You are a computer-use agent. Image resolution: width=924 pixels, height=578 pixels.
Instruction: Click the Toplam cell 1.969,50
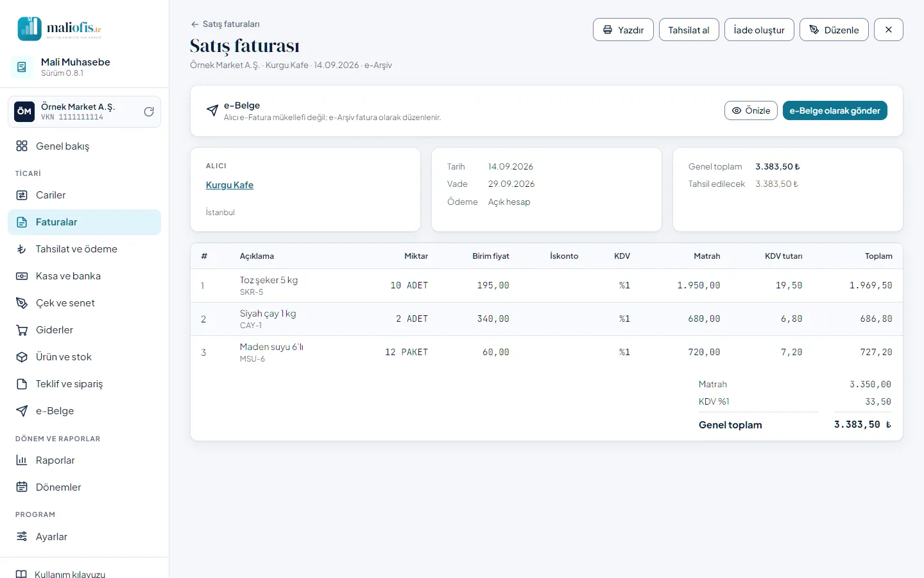tap(871, 285)
